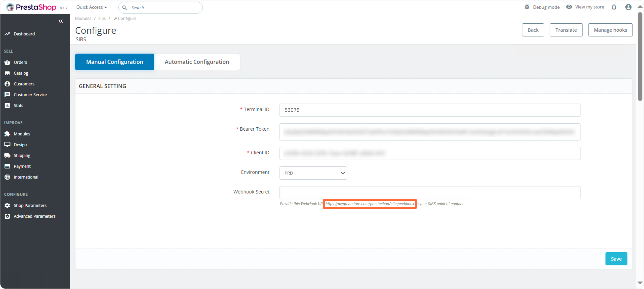Screen dimensions: 644x289
Task: Click the Debug mode bug icon
Action: [527, 7]
